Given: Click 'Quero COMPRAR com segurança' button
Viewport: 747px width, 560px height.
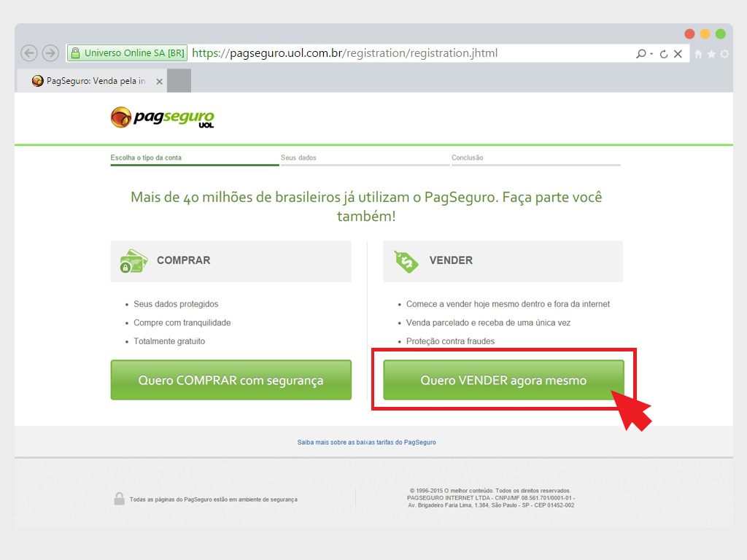Looking at the screenshot, I should click(x=231, y=380).
